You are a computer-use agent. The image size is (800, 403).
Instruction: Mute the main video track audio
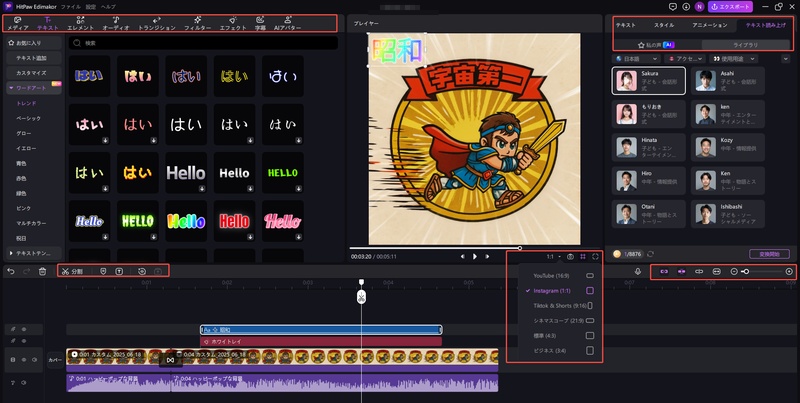pos(34,360)
